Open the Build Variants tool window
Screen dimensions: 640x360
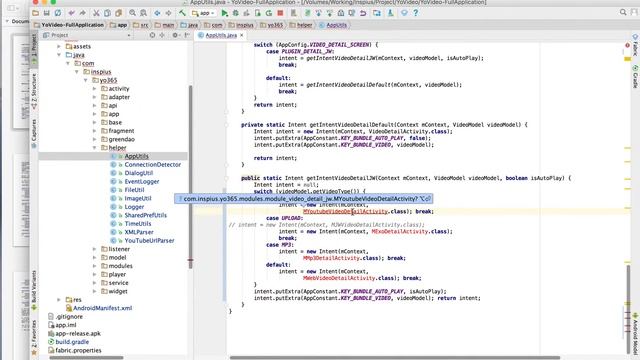pyautogui.click(x=34, y=289)
